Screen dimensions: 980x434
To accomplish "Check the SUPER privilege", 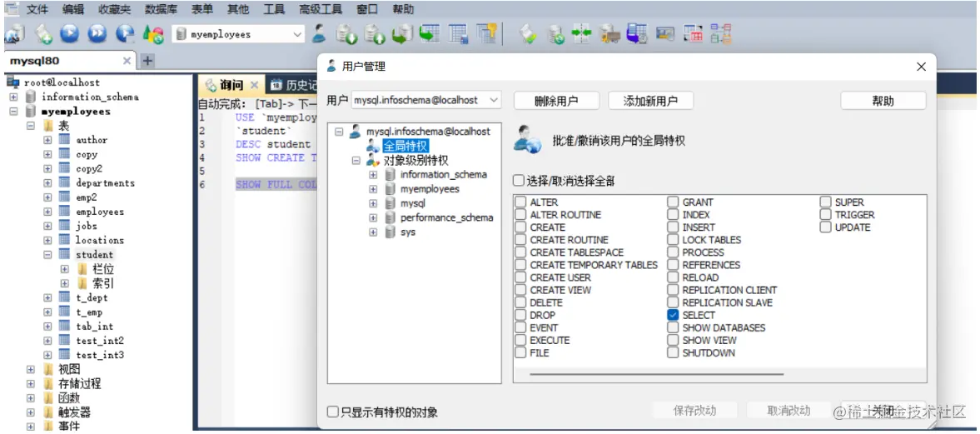I will pos(826,202).
